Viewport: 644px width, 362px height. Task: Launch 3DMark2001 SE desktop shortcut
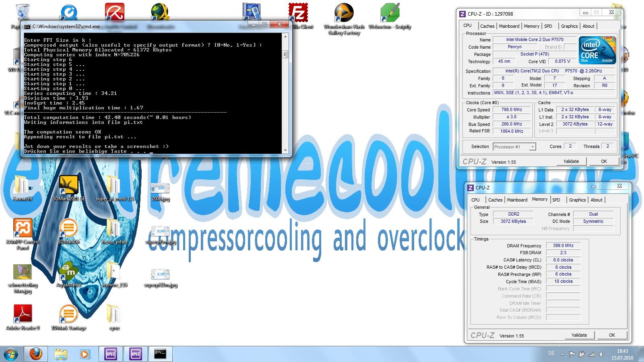(x=69, y=188)
